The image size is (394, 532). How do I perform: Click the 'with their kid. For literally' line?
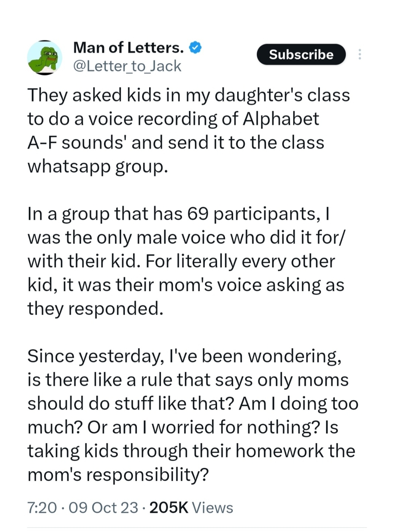(181, 261)
